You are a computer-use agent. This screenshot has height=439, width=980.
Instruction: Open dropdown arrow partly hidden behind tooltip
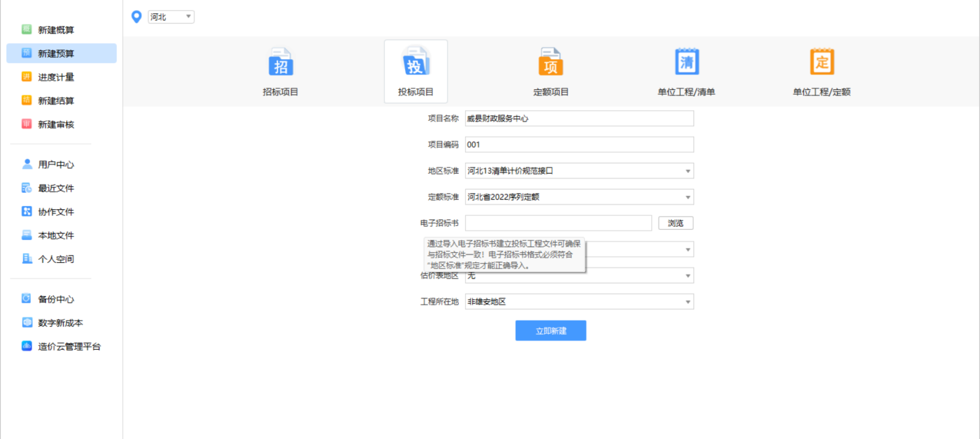click(x=688, y=250)
